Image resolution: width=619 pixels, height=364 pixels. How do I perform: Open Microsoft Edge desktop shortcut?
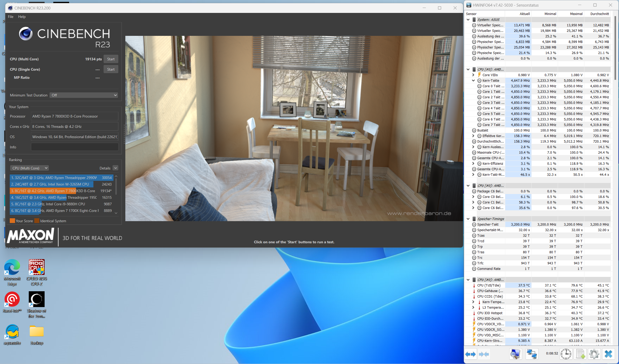click(12, 273)
